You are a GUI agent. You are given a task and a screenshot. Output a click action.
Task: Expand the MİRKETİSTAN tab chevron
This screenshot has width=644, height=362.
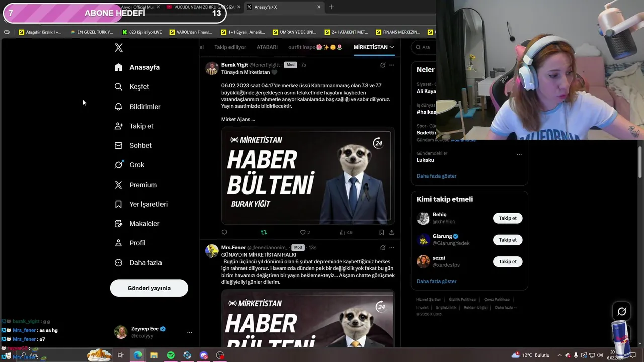[392, 47]
